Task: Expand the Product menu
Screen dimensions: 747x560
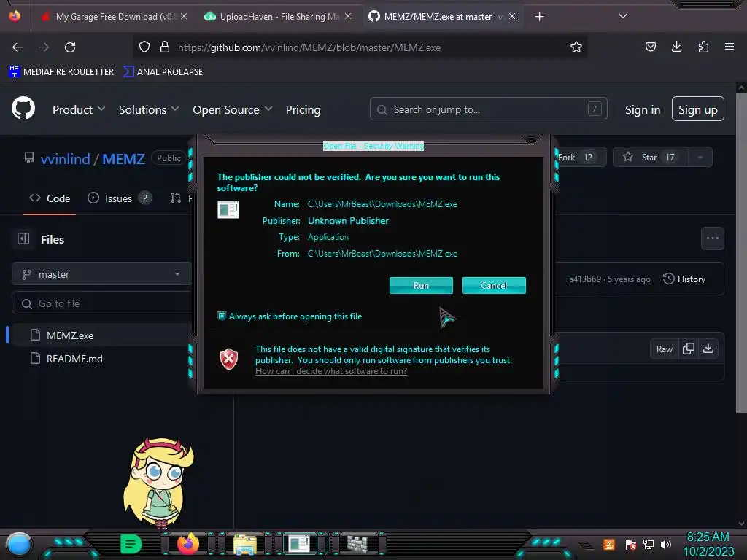Action: [79, 109]
